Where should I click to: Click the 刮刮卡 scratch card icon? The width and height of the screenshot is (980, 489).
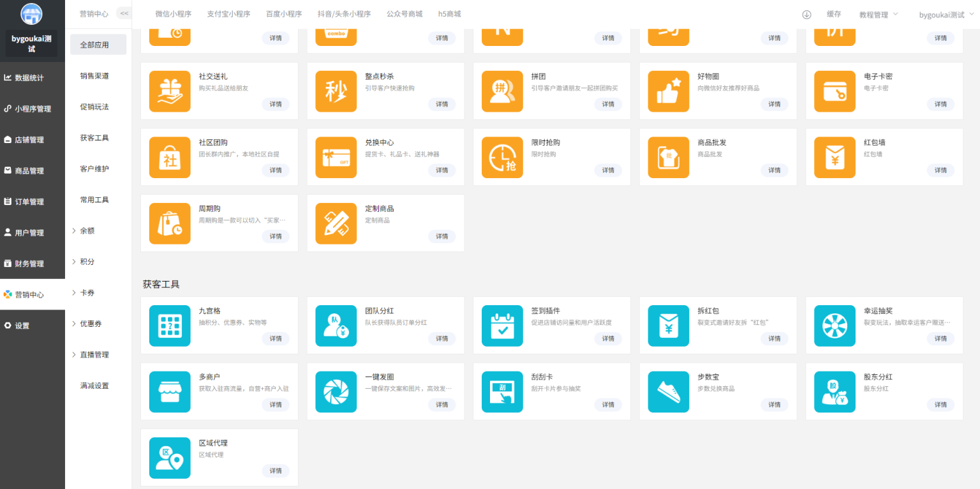point(502,392)
